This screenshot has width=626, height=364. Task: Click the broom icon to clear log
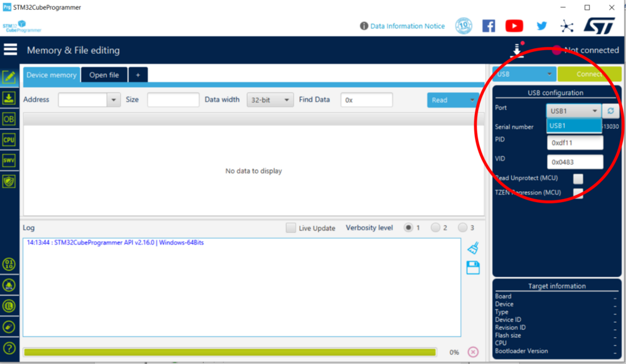coord(473,248)
